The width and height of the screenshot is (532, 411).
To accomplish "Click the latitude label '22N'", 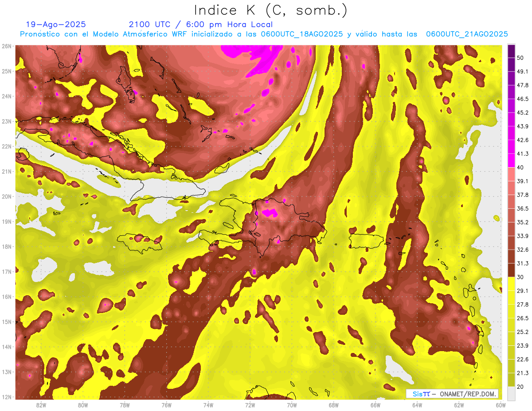I will click(x=7, y=146).
